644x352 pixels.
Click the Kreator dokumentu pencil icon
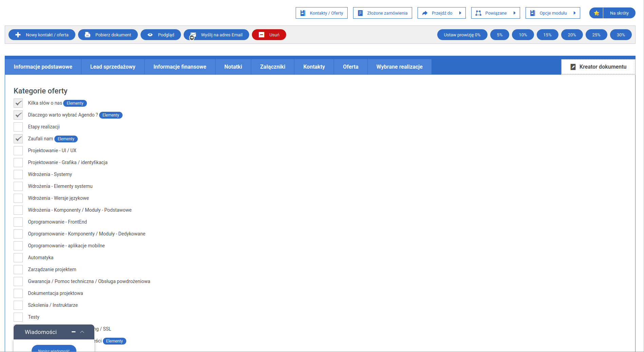(x=573, y=67)
